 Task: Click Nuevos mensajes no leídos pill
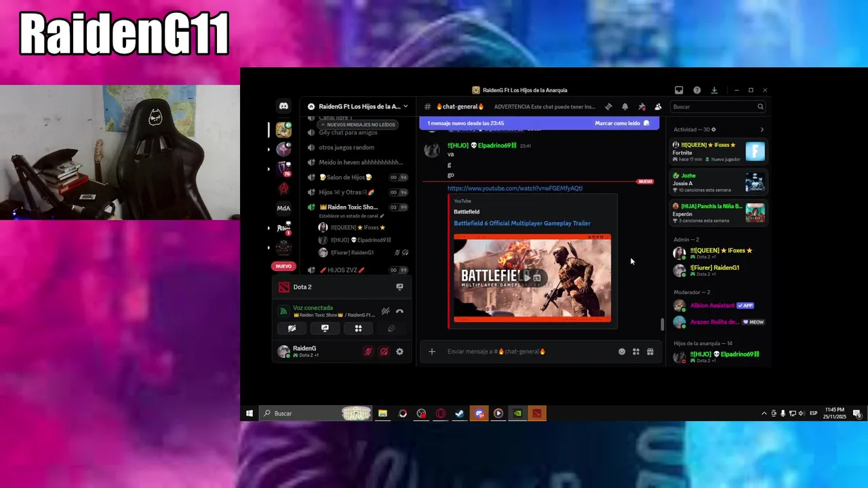click(x=357, y=125)
